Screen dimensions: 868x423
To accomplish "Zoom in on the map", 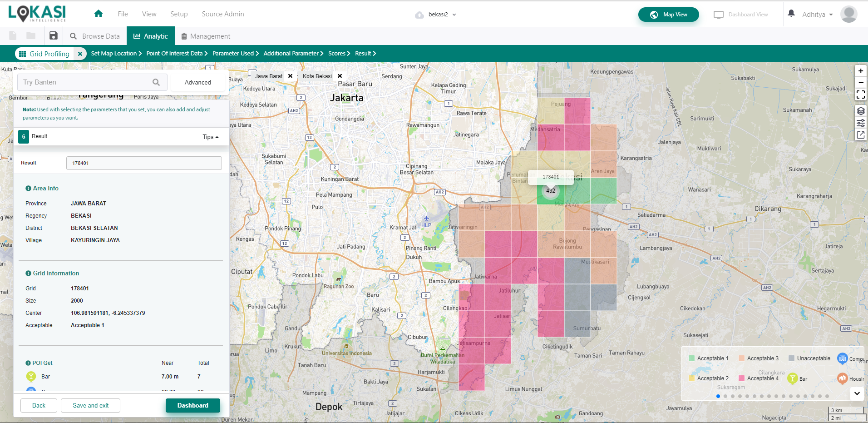I will (861, 71).
